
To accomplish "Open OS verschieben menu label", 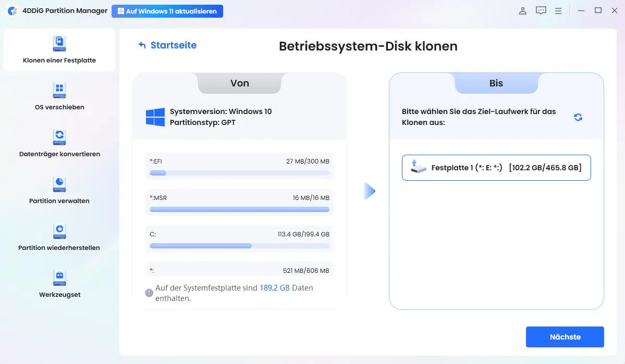I will pos(59,107).
